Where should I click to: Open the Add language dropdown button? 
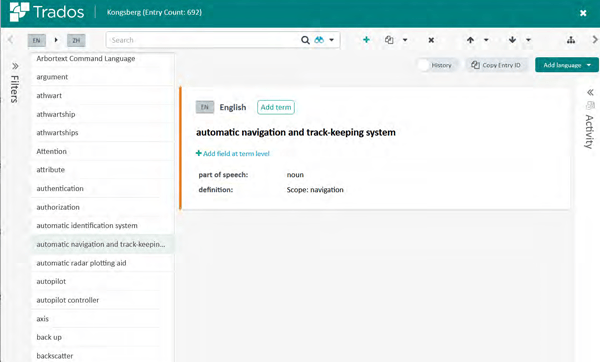click(x=567, y=65)
